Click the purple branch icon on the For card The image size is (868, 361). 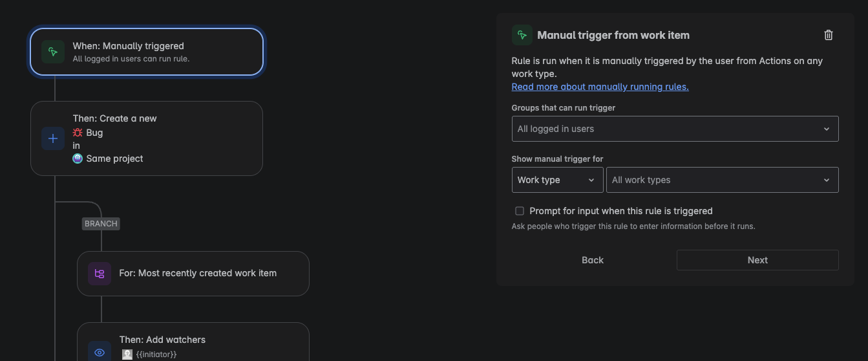100,274
